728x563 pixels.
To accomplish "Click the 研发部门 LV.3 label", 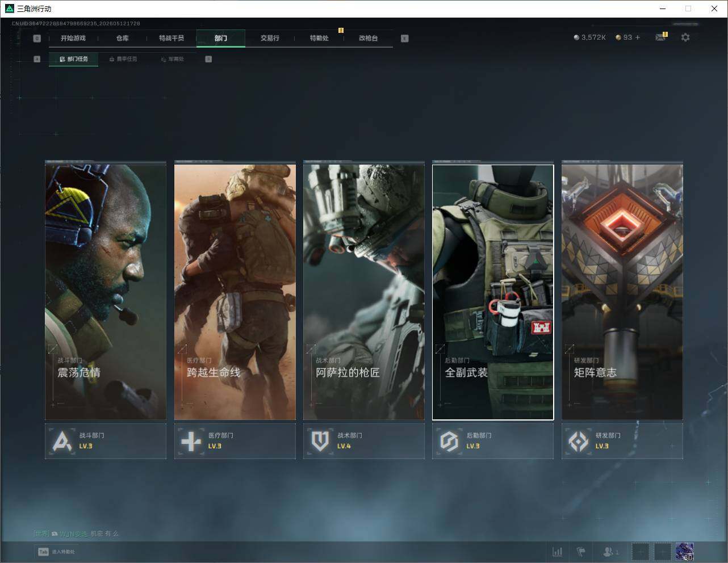I will [x=608, y=441].
